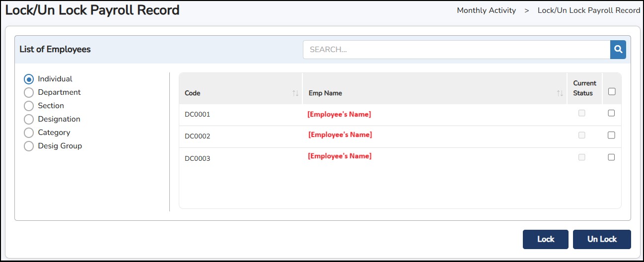Select the Individual radio button
The height and width of the screenshot is (262, 644).
click(29, 79)
